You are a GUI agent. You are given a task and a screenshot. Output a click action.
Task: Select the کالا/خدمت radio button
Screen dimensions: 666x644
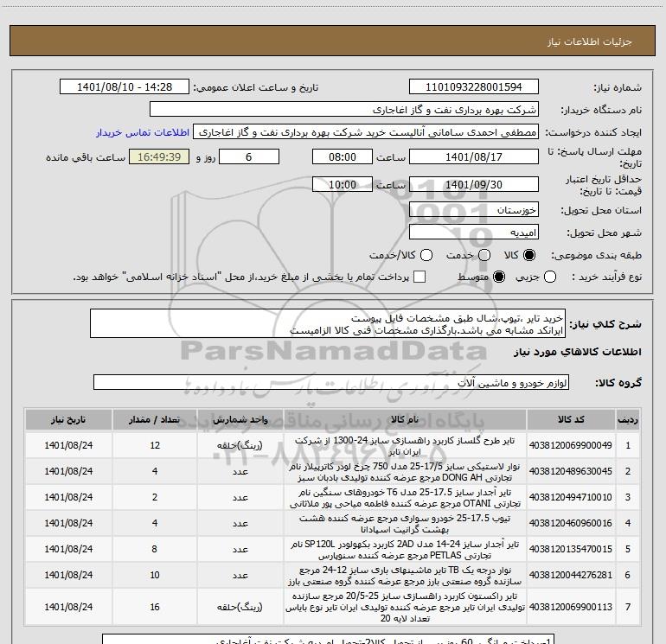tap(426, 255)
